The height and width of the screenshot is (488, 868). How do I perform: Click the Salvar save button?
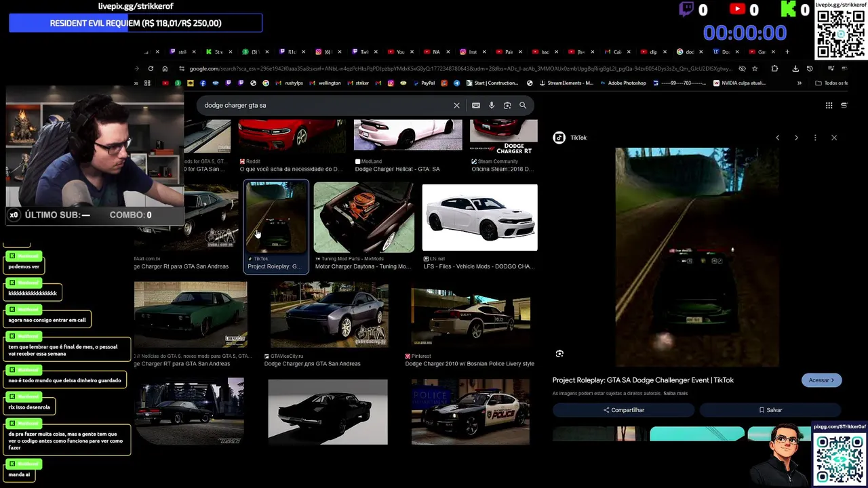(770, 410)
